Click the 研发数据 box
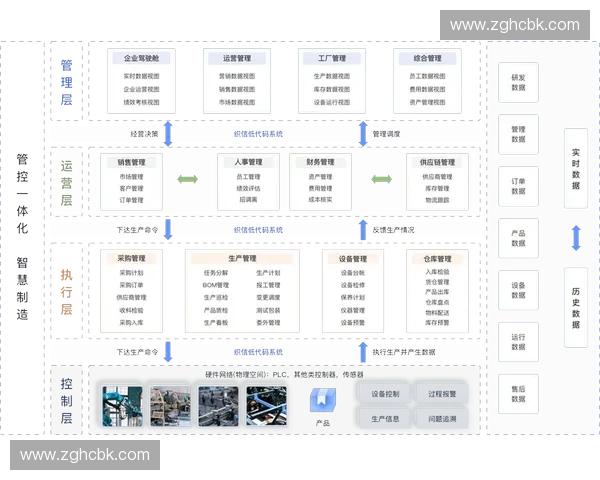Viewport: 600px width, 480px height. (517, 82)
